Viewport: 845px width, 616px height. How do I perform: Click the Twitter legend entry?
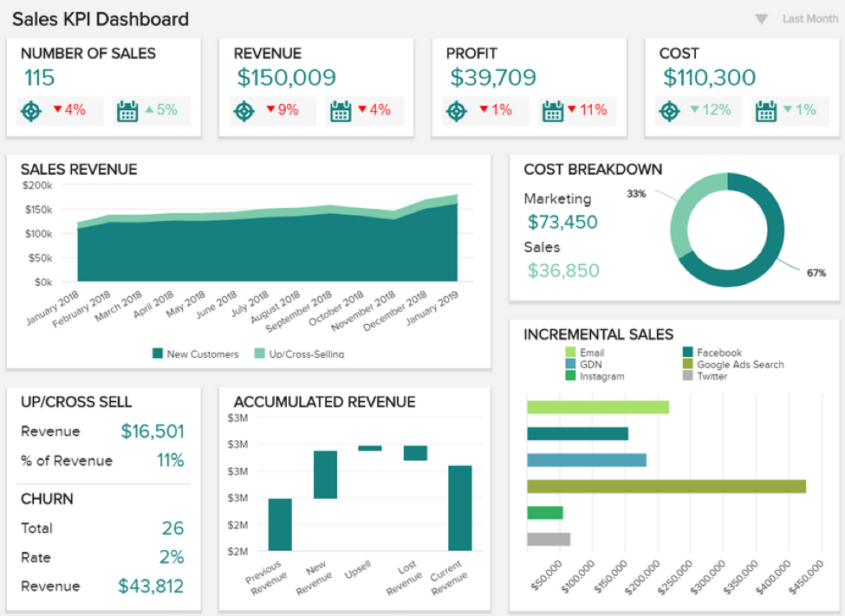[x=705, y=376]
